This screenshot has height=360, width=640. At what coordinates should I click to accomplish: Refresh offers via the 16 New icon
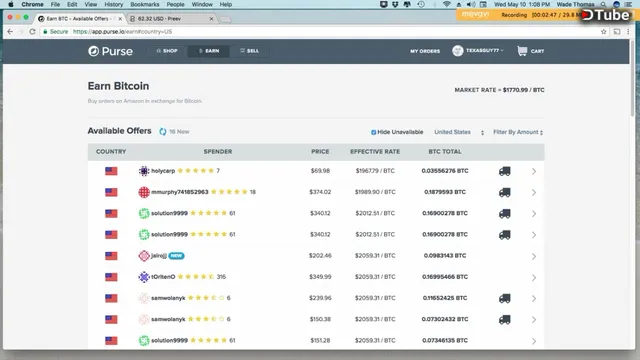(162, 131)
